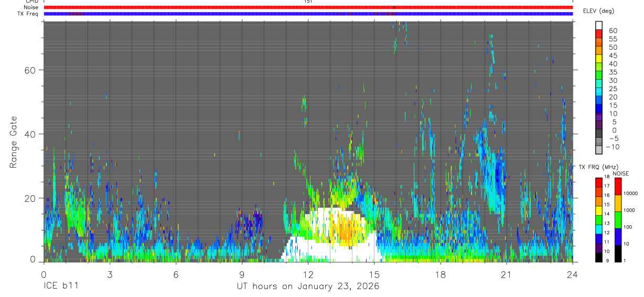Click the yellow segment of ELEV colorbar

coord(599,59)
